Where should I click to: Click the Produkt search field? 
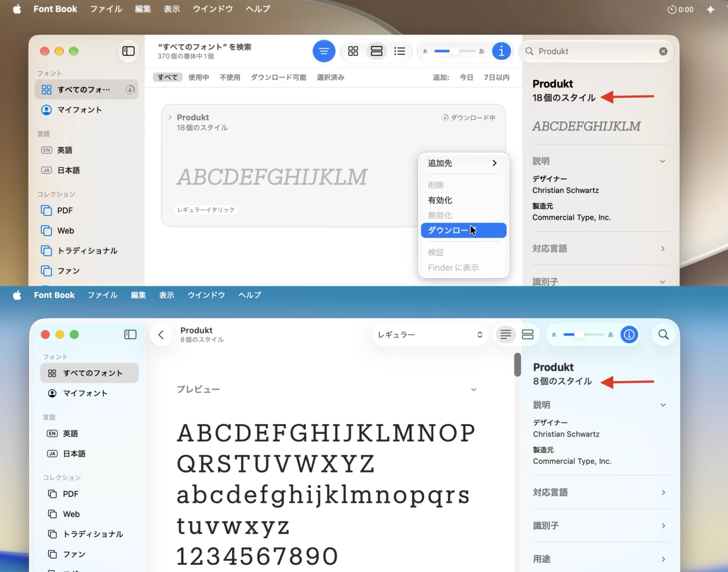(x=597, y=51)
